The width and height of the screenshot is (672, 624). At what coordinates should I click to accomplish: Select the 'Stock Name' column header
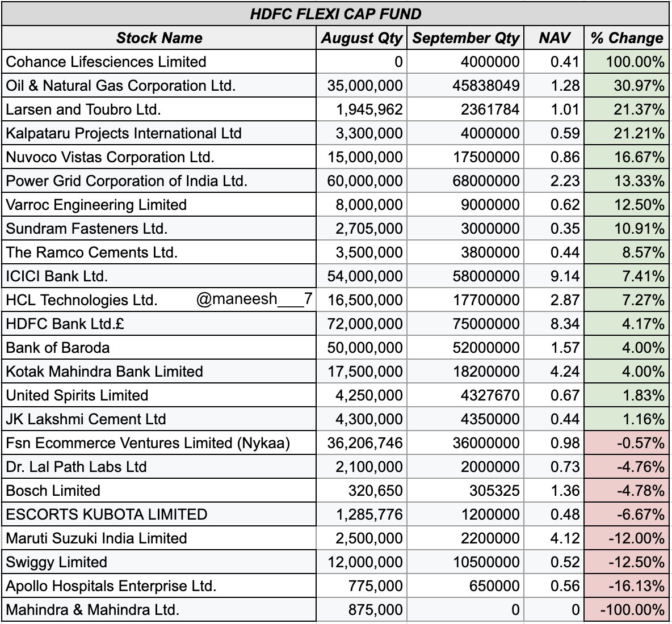pyautogui.click(x=159, y=37)
